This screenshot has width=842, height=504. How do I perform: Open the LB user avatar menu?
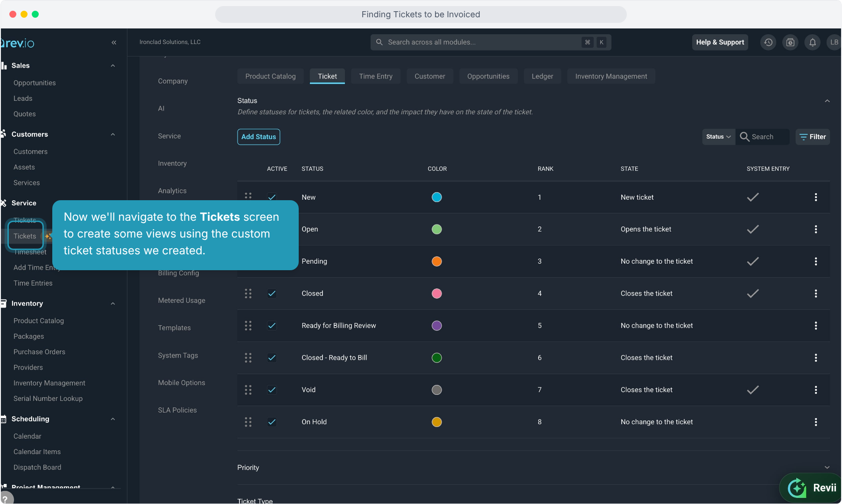pyautogui.click(x=834, y=42)
